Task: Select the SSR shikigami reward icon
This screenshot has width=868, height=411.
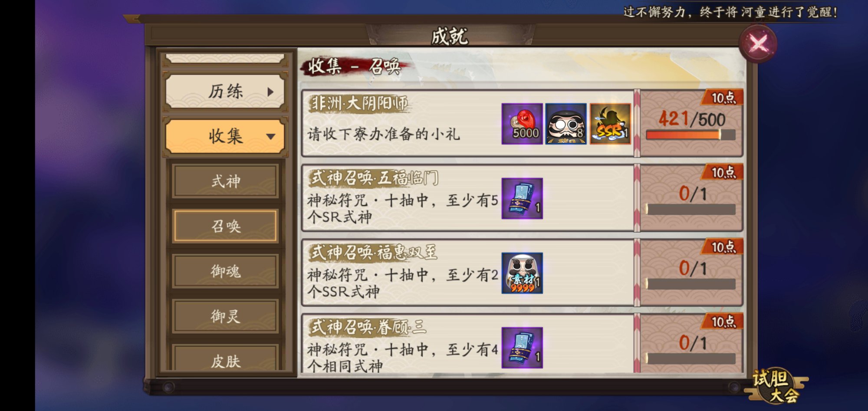Action: click(x=610, y=124)
